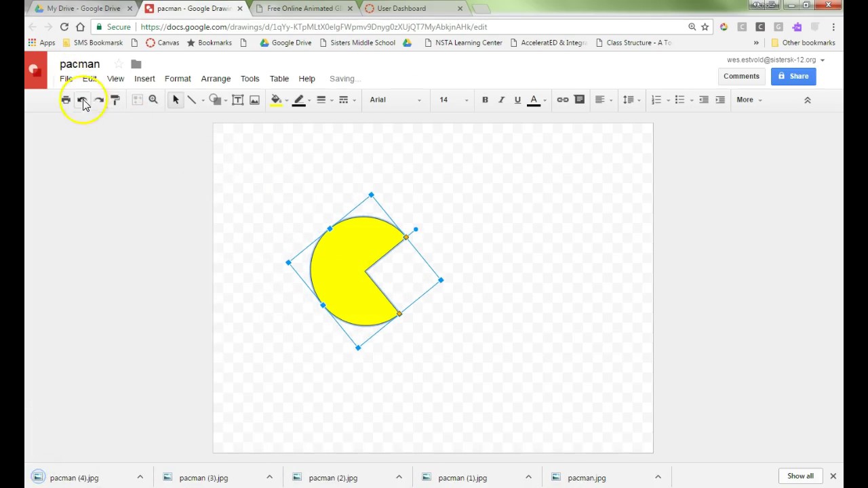
Task: Open the pacman (3).jpg download
Action: pos(203,478)
